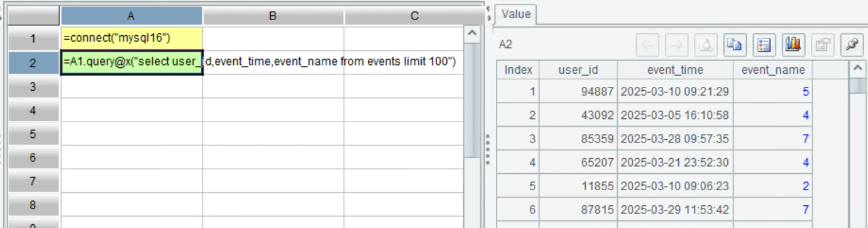Click the magnifier drill-view icon
This screenshot has width=868, height=228.
tap(706, 45)
